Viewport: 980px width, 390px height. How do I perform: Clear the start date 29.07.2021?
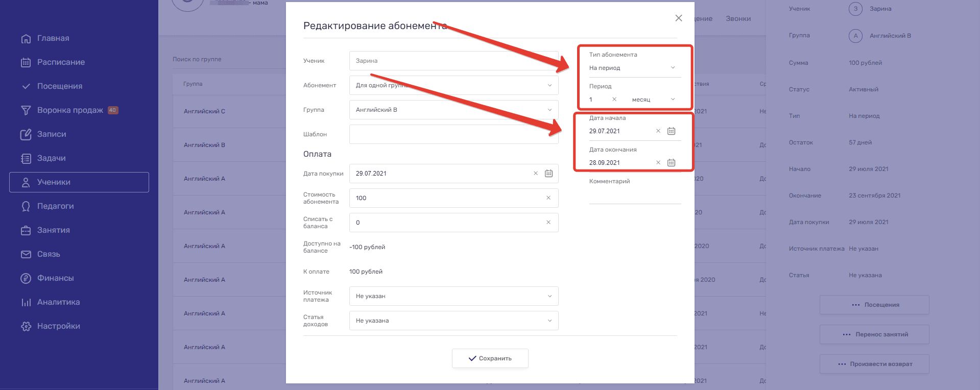point(658,131)
